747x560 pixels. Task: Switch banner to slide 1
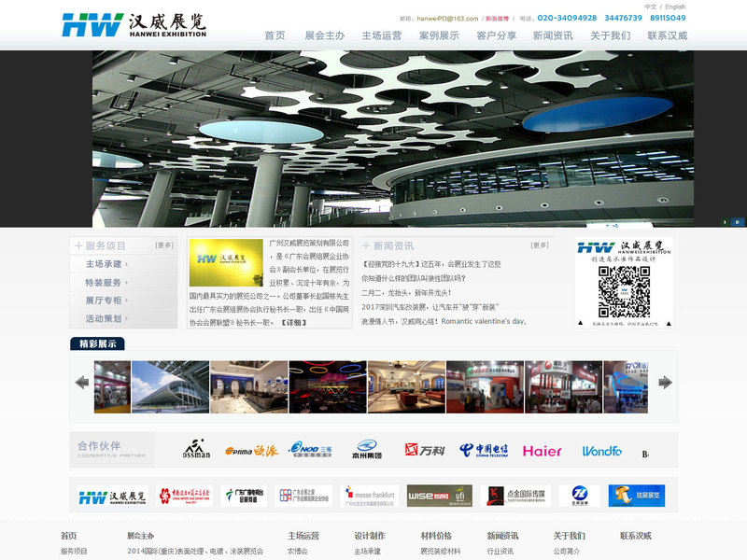click(x=725, y=222)
